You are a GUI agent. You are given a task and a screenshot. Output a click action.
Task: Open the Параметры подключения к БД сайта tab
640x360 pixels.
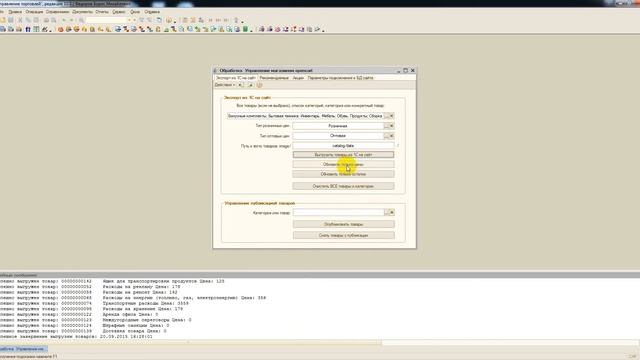pyautogui.click(x=340, y=78)
